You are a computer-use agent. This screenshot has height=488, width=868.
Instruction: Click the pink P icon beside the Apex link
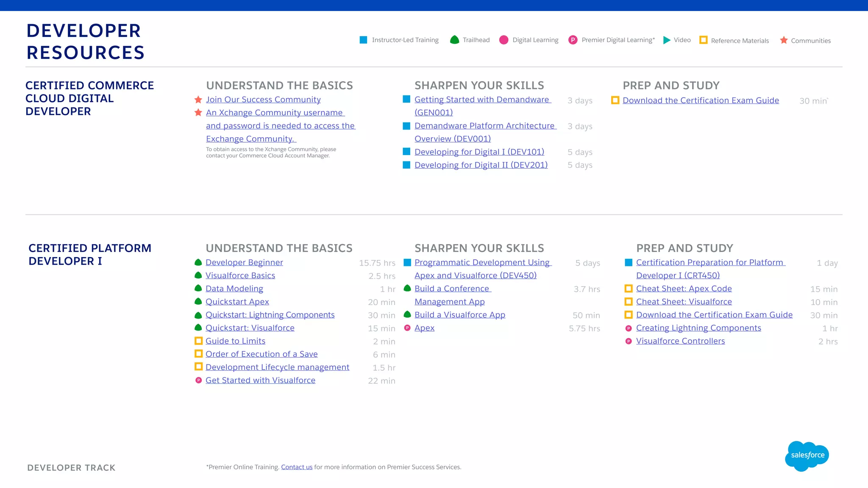pyautogui.click(x=407, y=328)
